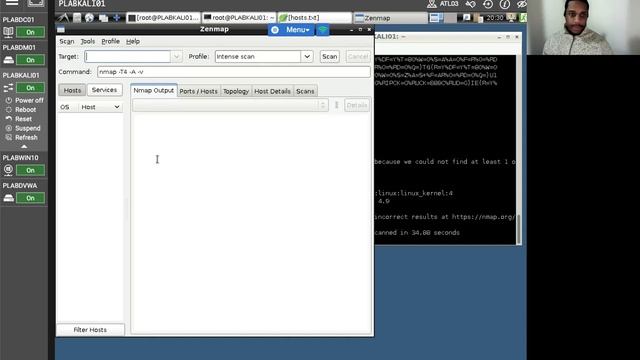Click the PLABDM01 server icon

[x=8, y=60]
